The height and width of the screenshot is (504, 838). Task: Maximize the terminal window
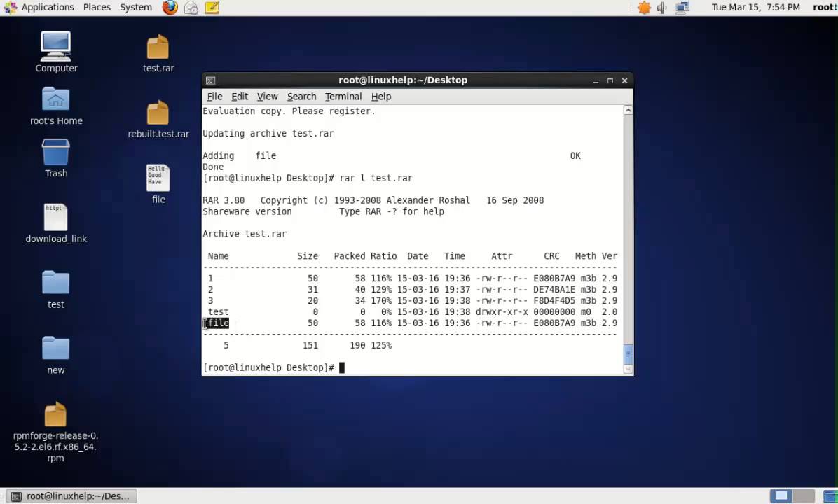tap(610, 80)
